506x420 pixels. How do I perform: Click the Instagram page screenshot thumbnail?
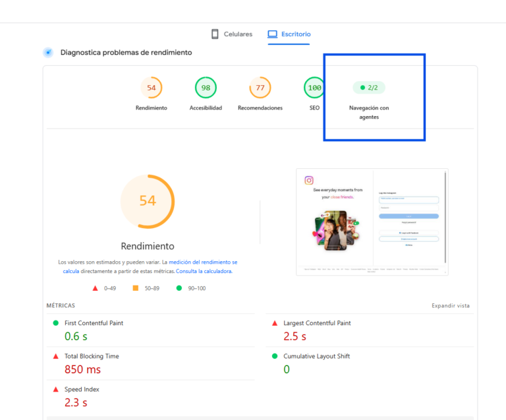[x=372, y=222]
